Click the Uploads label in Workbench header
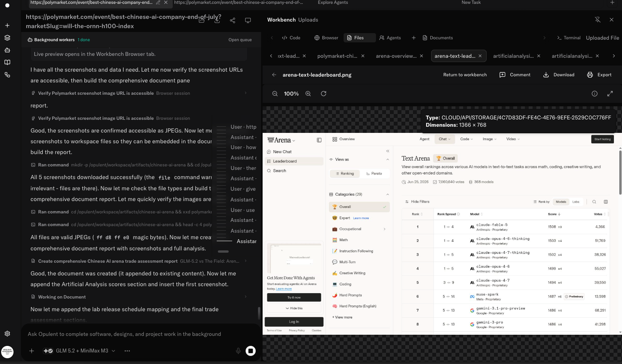 pos(308,20)
